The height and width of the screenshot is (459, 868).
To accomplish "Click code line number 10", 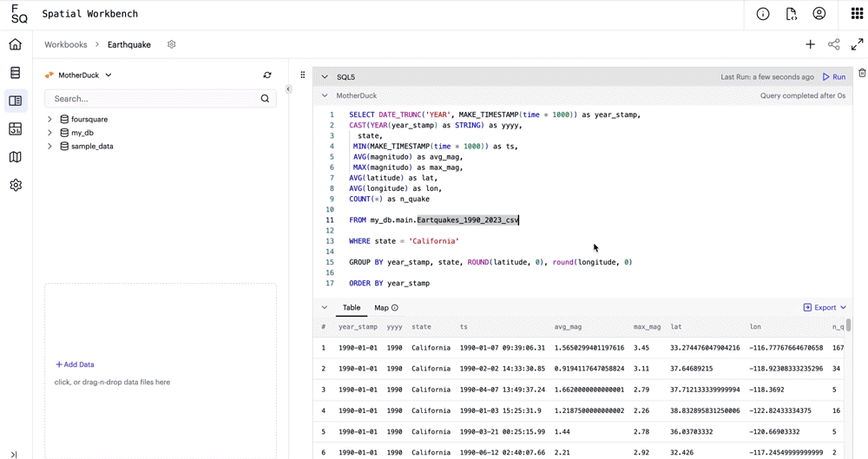I will click(330, 210).
